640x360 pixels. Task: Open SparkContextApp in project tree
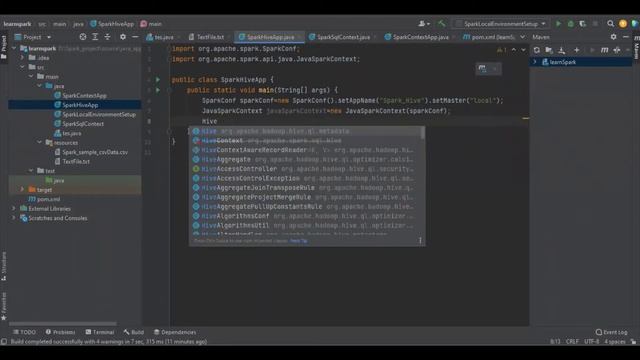84,96
